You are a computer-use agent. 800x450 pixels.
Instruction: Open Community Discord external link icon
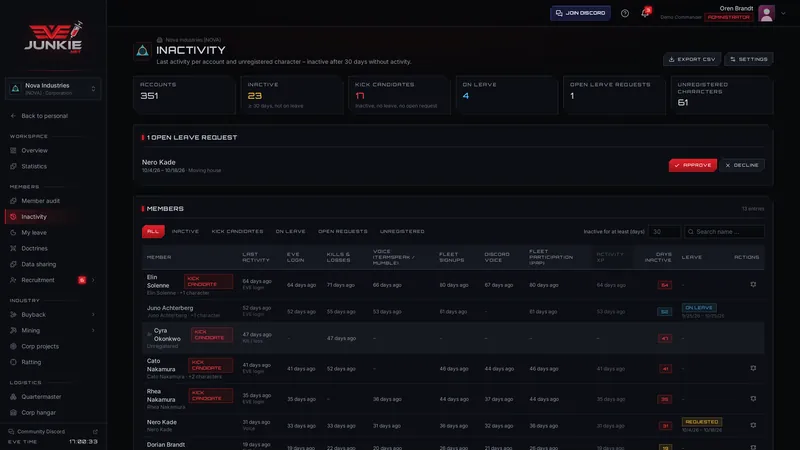[95, 432]
